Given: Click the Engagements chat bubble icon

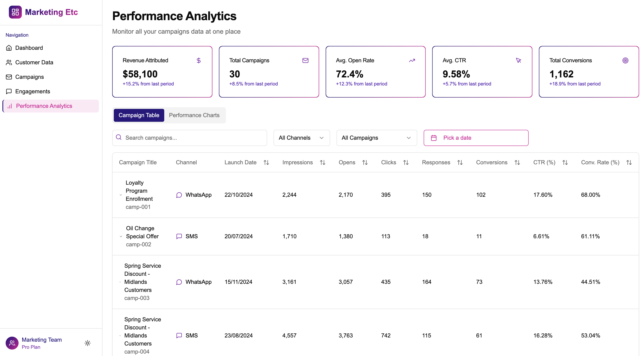Looking at the screenshot, I should (9, 91).
